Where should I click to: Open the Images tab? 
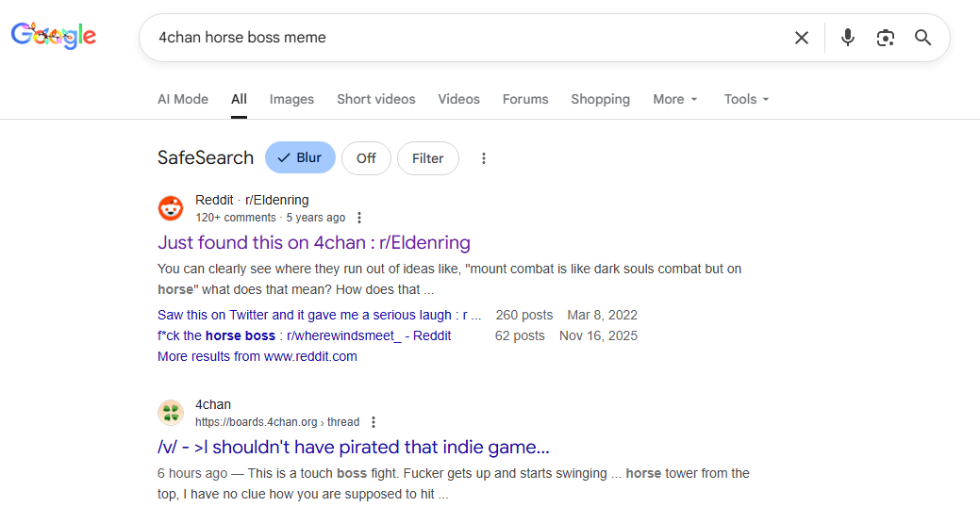coord(291,99)
